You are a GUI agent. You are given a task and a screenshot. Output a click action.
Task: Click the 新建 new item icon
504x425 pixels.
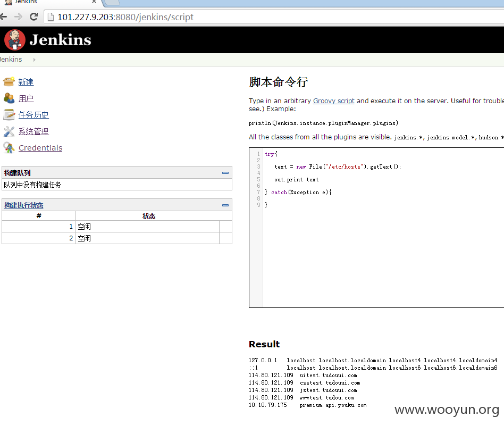click(9, 82)
